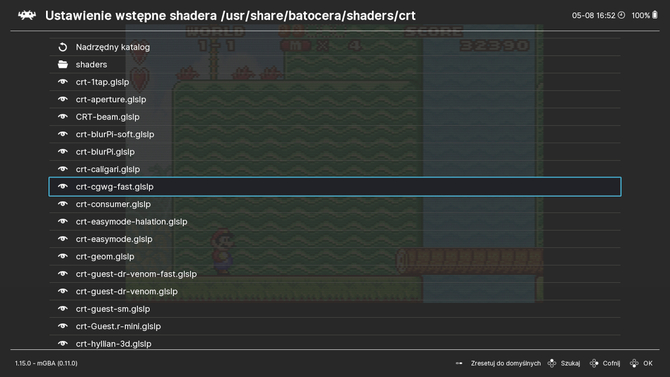Click the Cofnij back button

click(605, 363)
